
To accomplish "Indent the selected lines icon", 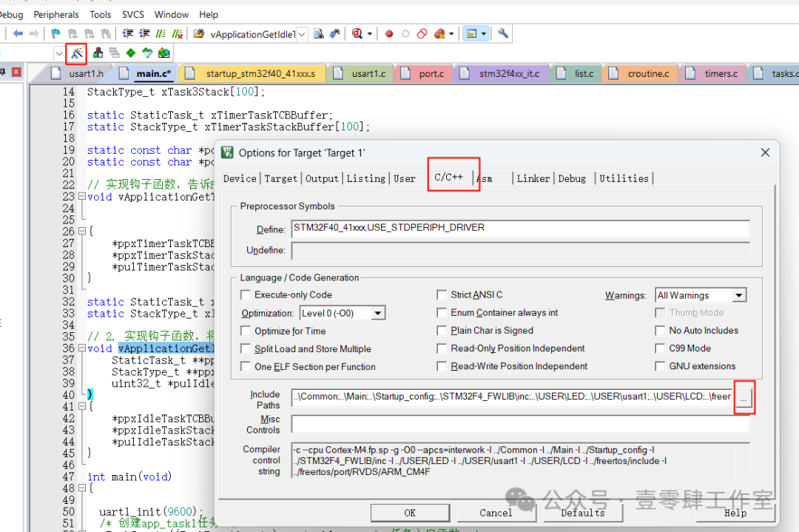I will (x=127, y=33).
